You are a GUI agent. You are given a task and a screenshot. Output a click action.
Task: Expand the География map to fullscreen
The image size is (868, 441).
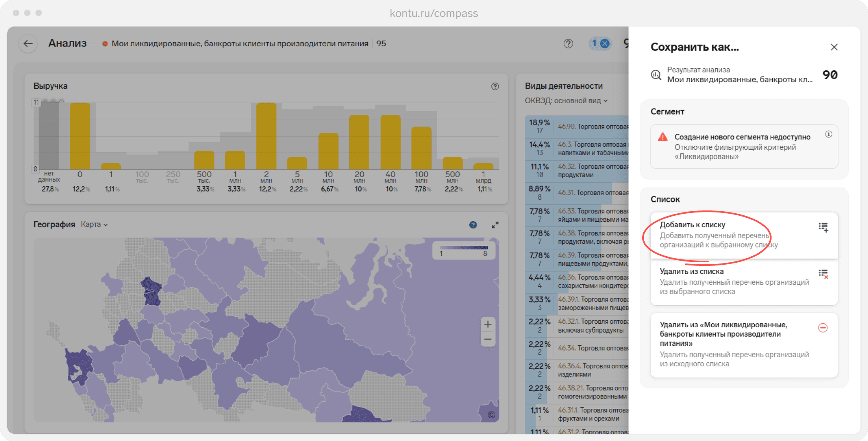click(x=495, y=225)
